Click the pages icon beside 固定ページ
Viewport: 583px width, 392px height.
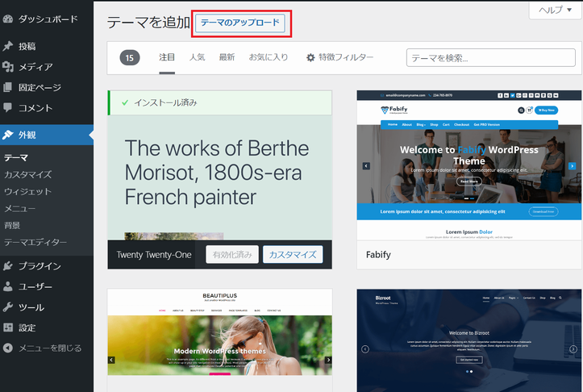point(8,87)
